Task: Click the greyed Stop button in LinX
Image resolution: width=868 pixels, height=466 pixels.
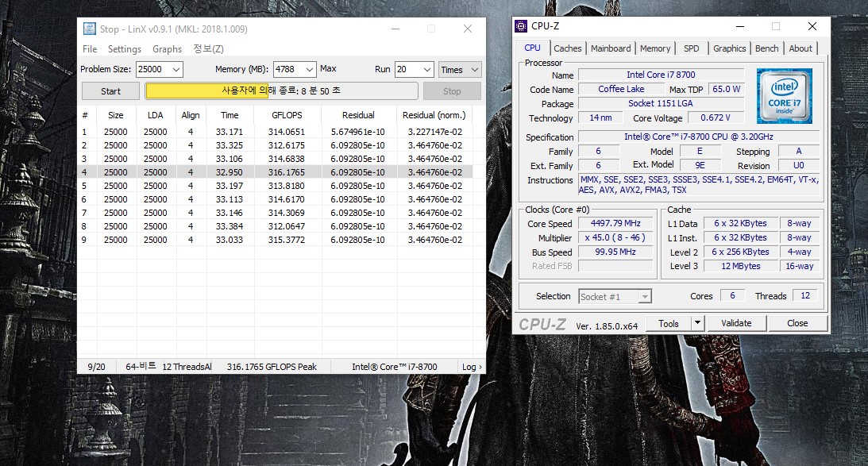Action: (x=452, y=91)
